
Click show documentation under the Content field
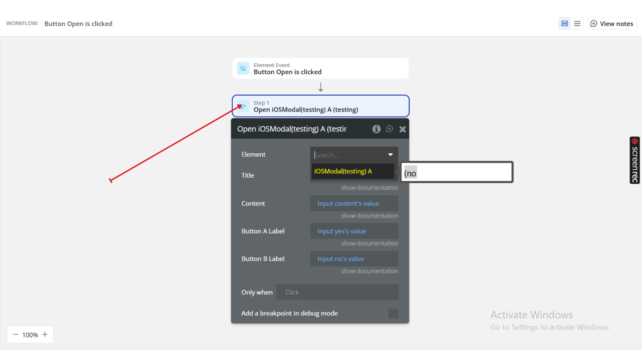[370, 216]
